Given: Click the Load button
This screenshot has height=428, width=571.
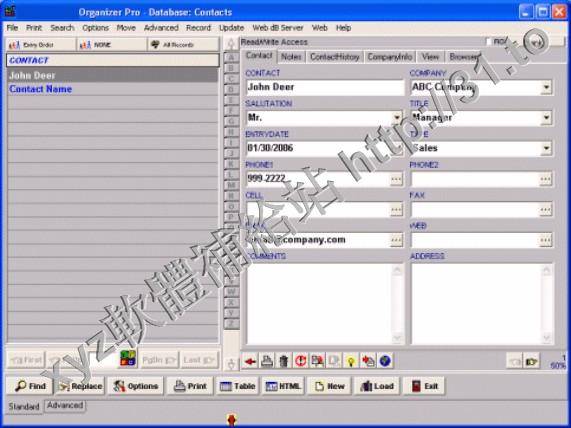Looking at the screenshot, I should [x=377, y=386].
